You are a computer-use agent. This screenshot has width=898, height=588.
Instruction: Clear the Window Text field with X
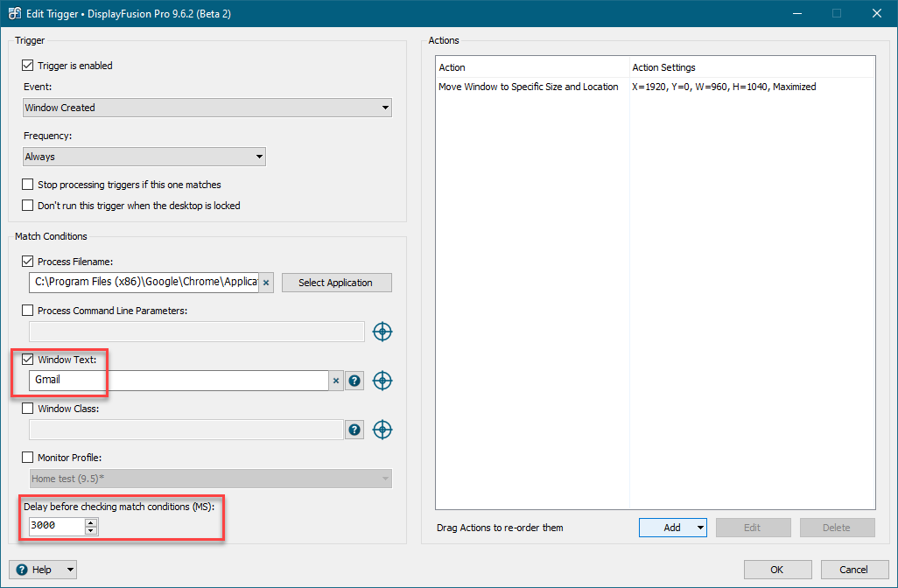tap(335, 381)
